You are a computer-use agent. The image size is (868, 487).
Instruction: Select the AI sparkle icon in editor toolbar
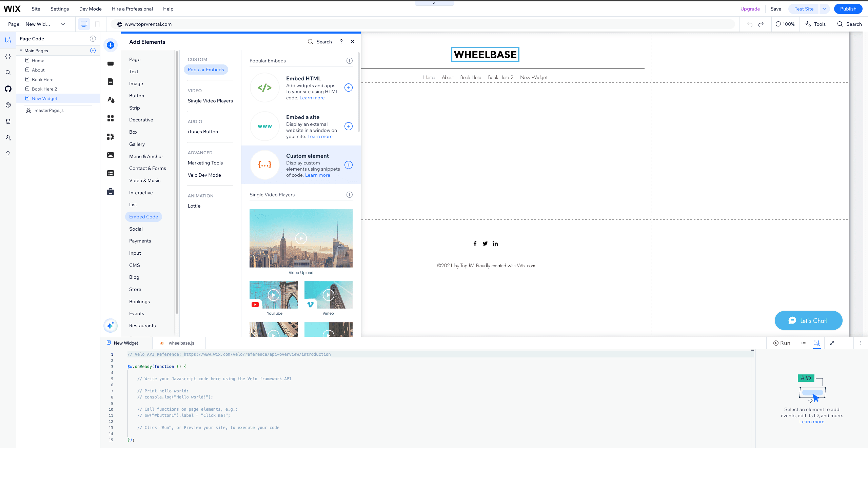pyautogui.click(x=110, y=325)
